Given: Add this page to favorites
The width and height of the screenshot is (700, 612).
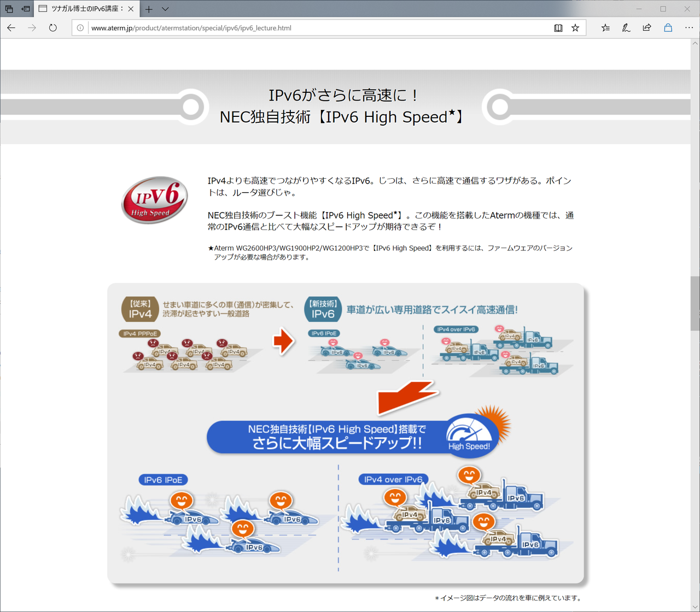Looking at the screenshot, I should pyautogui.click(x=575, y=28).
